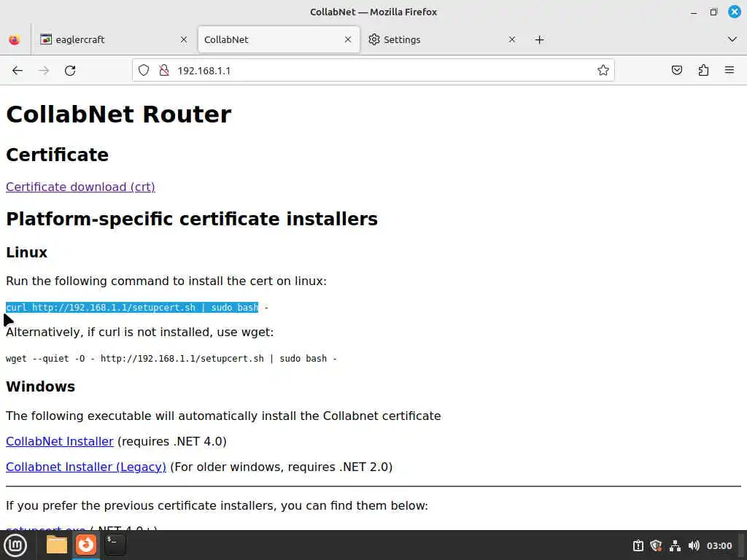
Task: Open the Pocket save icon
Action: pos(676,71)
